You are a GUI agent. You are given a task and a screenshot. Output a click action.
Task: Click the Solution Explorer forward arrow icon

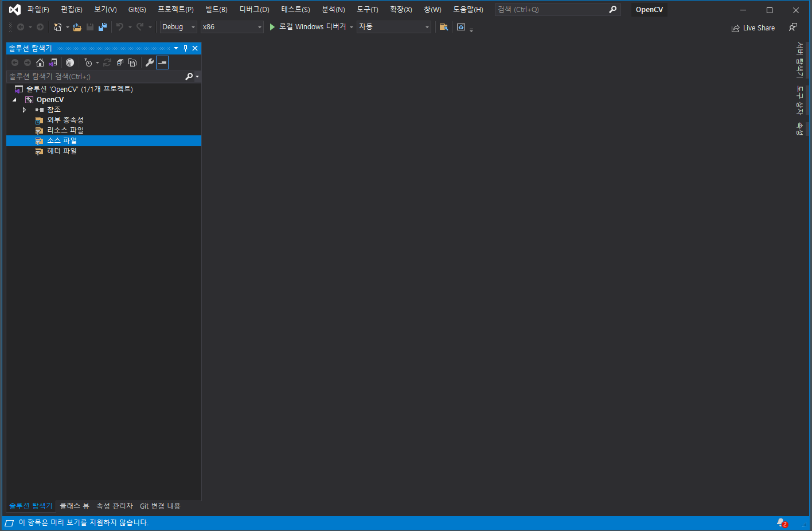(27, 63)
